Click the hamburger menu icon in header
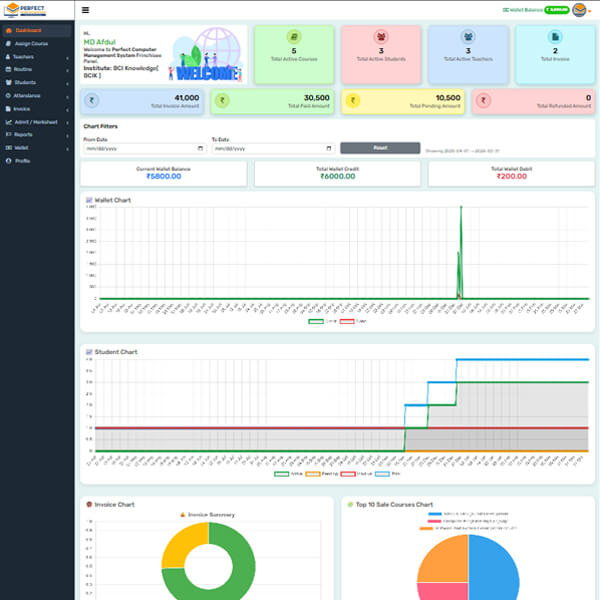Image resolution: width=600 pixels, height=600 pixels. 85,10
